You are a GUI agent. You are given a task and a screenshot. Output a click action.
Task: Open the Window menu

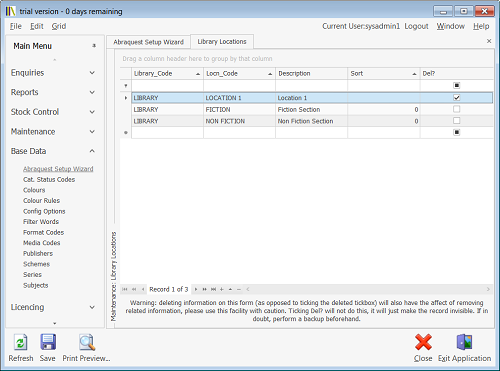tap(451, 26)
